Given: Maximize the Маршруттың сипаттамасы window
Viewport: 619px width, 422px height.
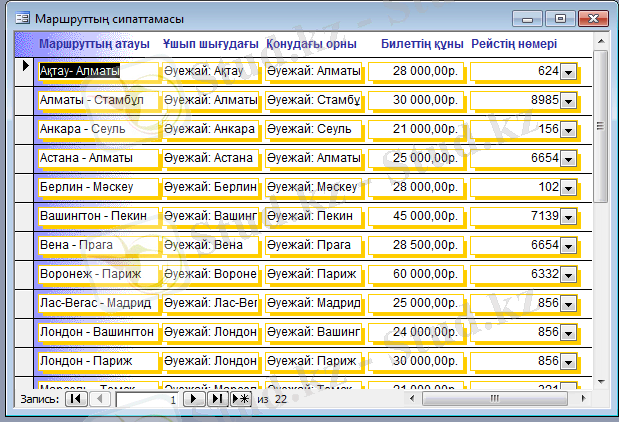Looking at the screenshot, I should click(560, 18).
